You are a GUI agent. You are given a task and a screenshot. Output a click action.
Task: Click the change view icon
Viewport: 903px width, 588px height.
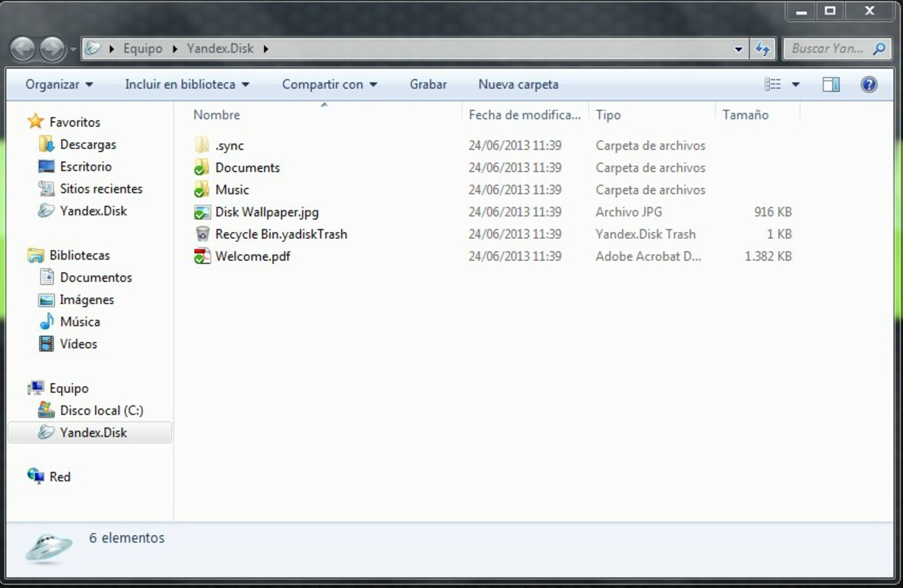[773, 85]
